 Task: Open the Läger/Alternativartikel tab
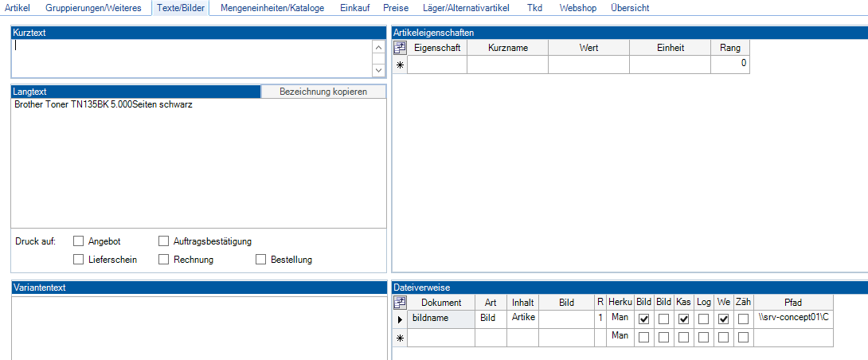[467, 8]
